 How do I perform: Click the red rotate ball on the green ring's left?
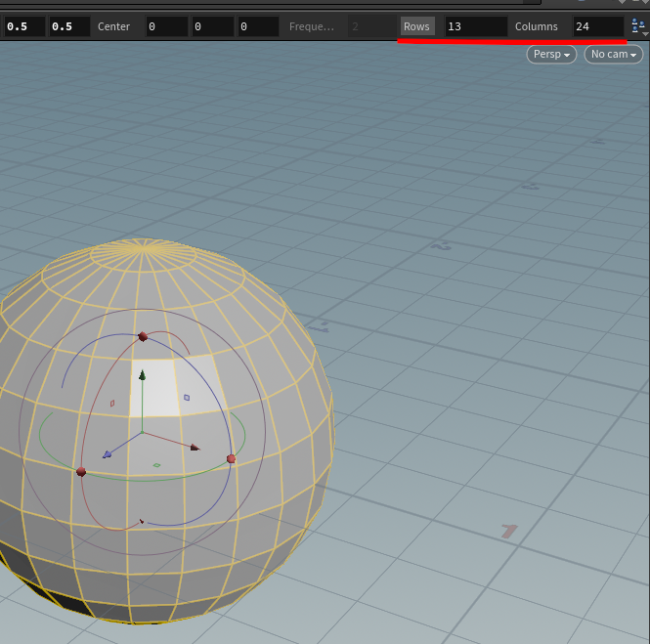click(81, 472)
